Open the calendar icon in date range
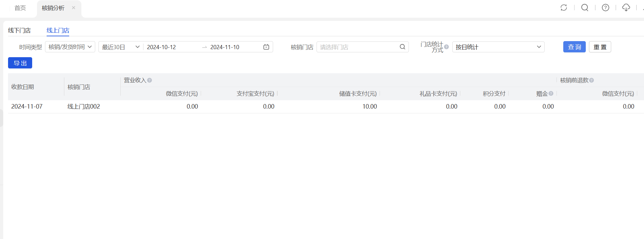The width and height of the screenshot is (644, 239). point(266,47)
